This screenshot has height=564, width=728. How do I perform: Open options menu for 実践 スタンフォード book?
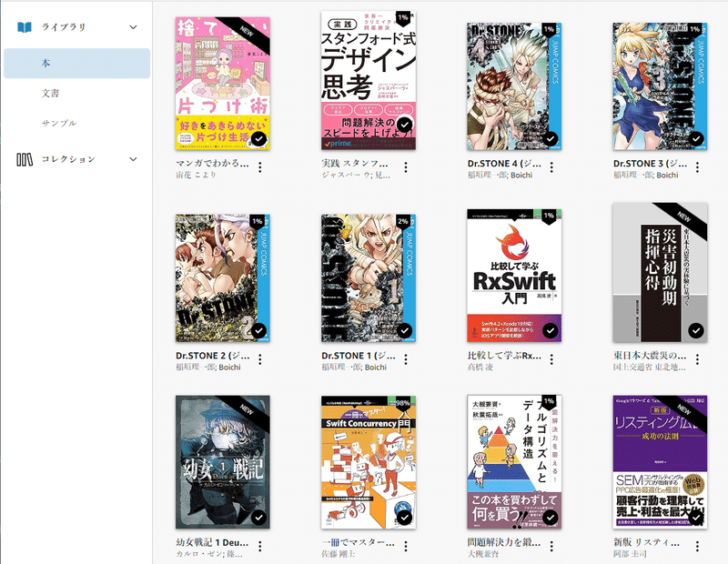coord(406,167)
